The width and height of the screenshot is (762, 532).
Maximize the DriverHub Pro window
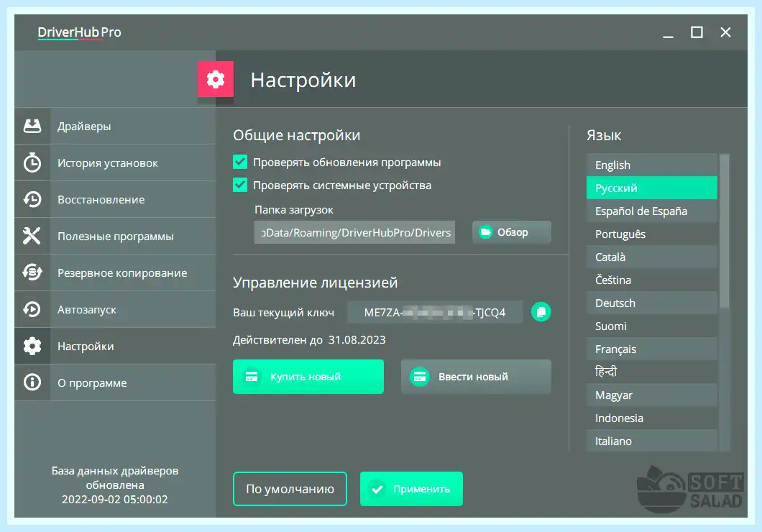(x=697, y=32)
